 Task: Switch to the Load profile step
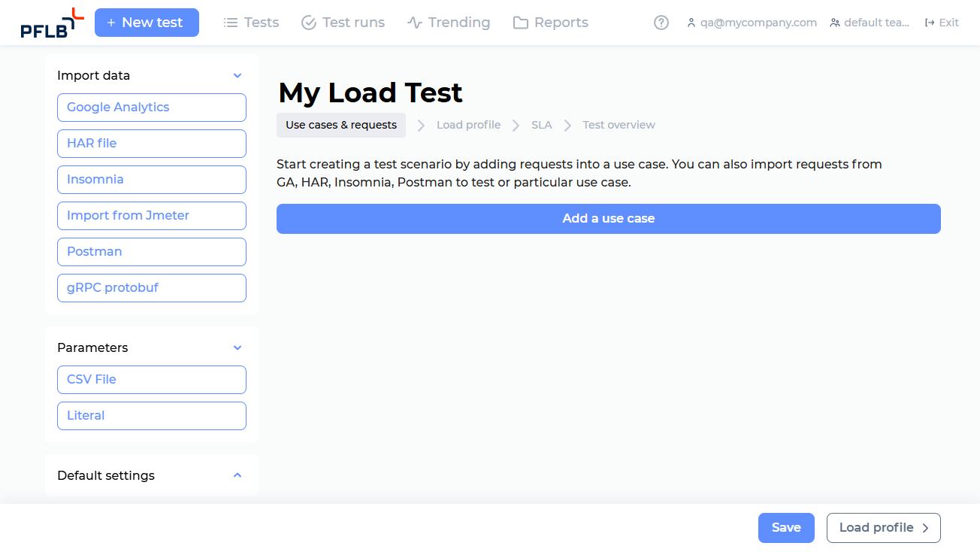pyautogui.click(x=468, y=124)
